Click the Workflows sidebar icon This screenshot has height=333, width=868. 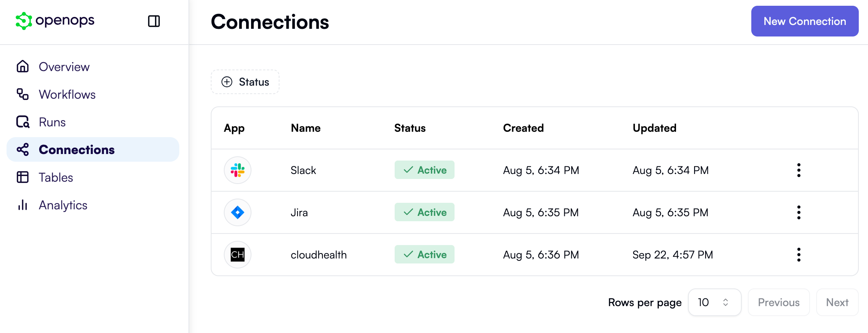pos(22,94)
